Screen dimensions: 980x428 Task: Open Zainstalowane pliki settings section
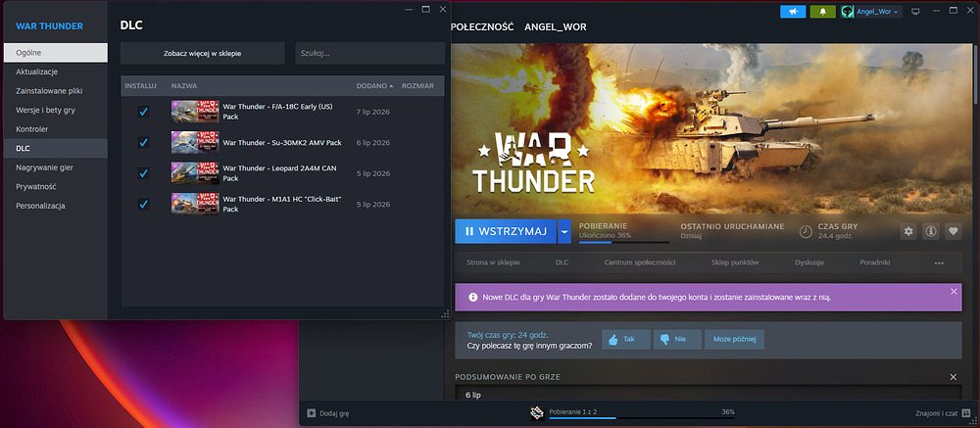pos(56,91)
